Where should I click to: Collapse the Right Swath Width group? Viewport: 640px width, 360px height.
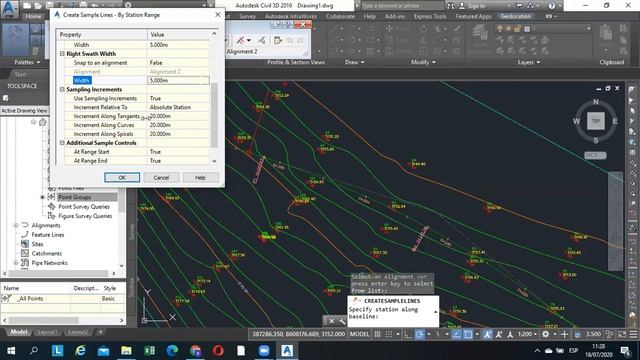[62, 54]
